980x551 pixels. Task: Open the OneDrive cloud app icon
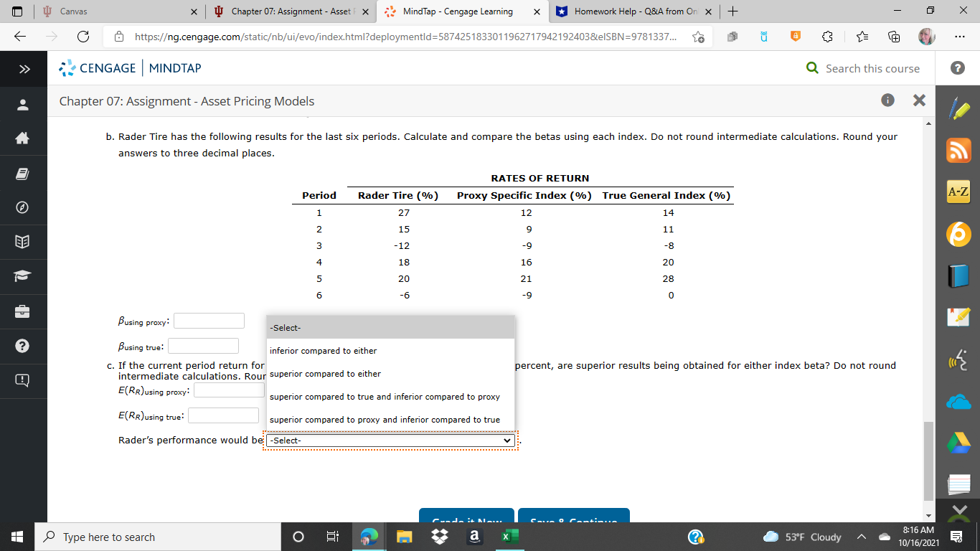point(959,402)
